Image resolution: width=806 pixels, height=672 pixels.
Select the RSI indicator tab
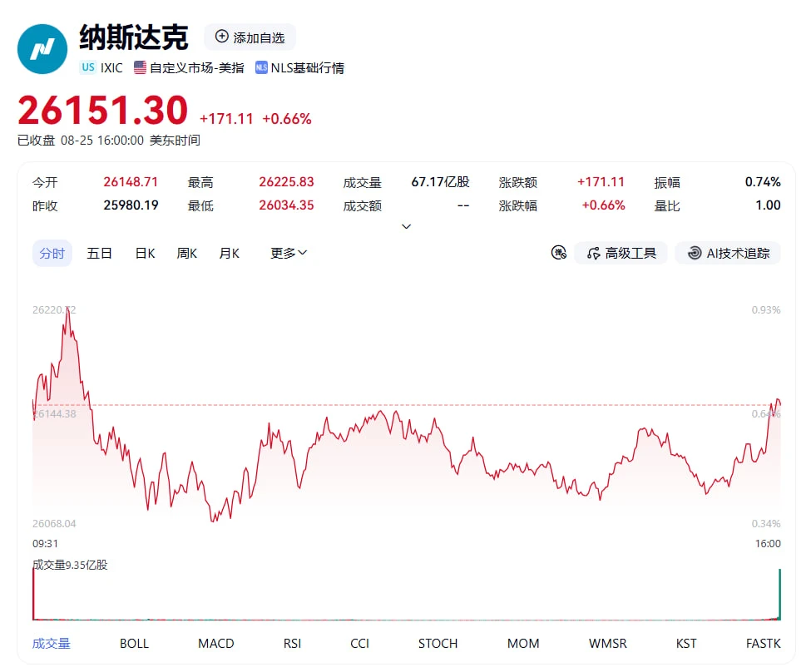coord(293,643)
